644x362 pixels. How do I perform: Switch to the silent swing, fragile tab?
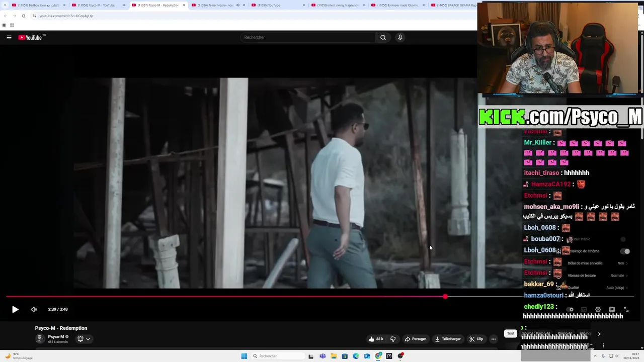pyautogui.click(x=338, y=5)
